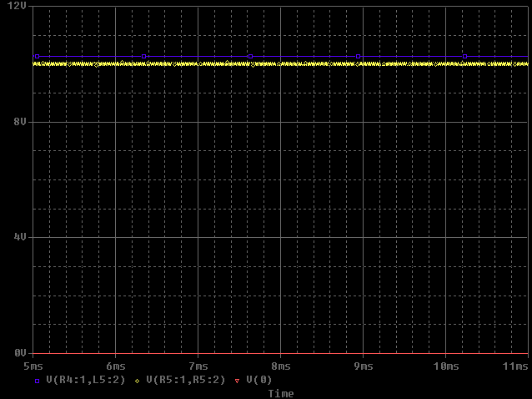Click the 8V Y-axis label

(x=20, y=122)
